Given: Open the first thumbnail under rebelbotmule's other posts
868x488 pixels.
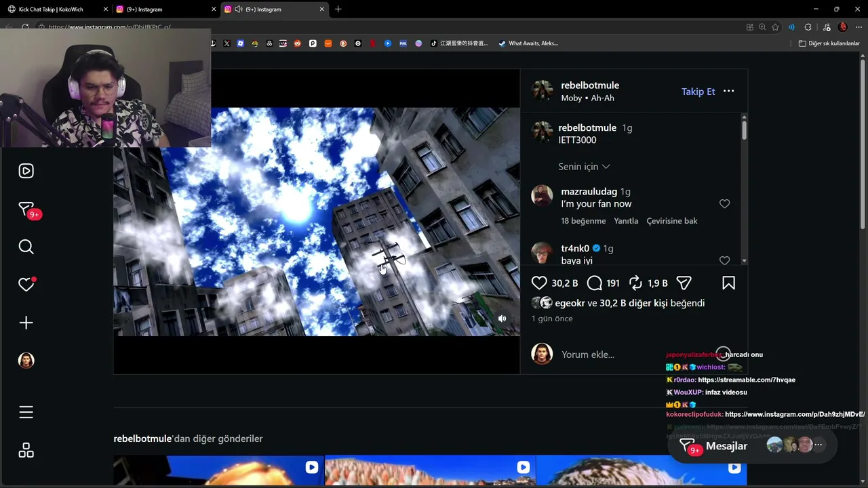Looking at the screenshot, I should click(218, 470).
